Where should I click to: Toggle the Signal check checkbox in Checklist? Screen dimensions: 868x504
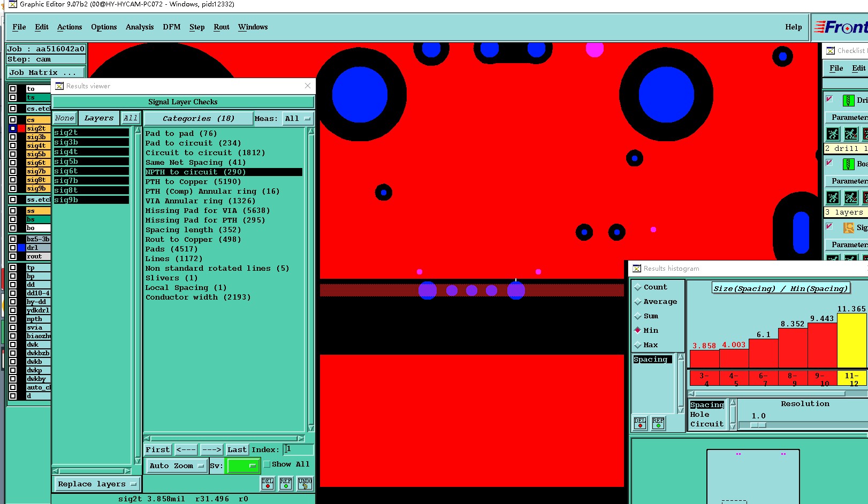pos(829,226)
